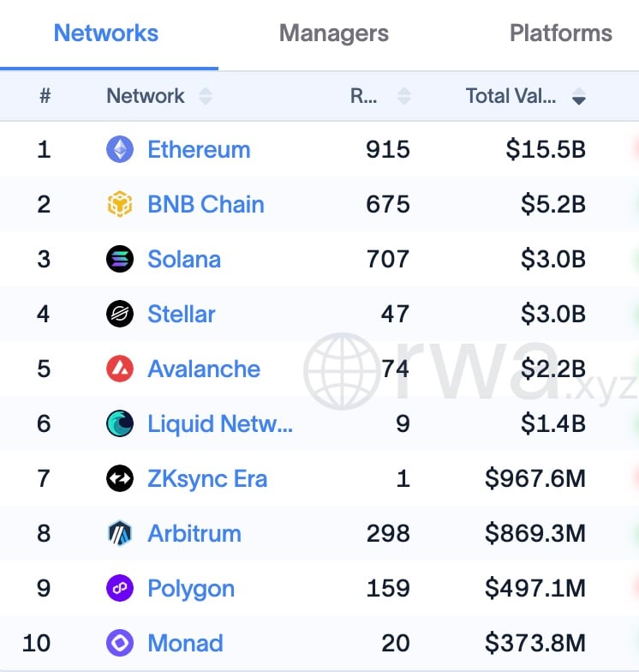Switch to the Managers tab

pos(334,33)
